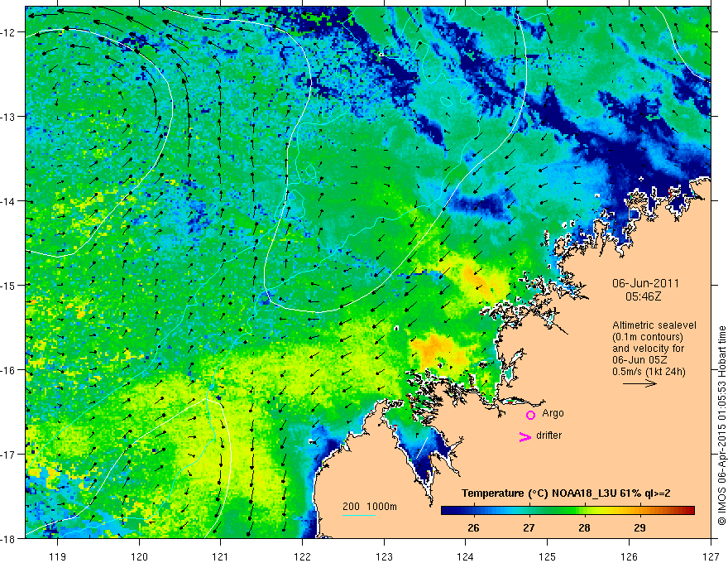Click the IMOS copyright timestamp text
The height and width of the screenshot is (563, 728).
click(722, 426)
